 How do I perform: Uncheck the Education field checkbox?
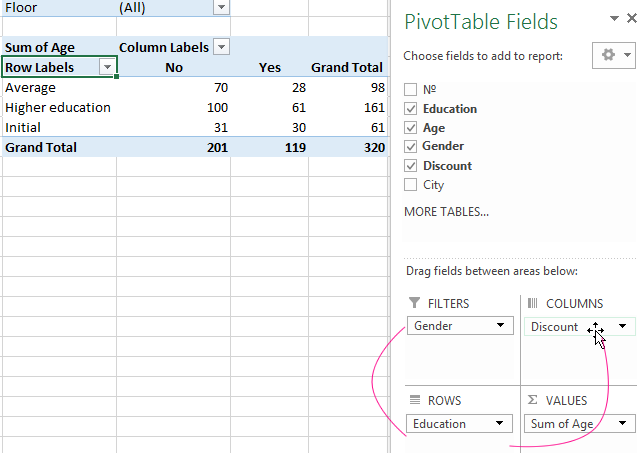click(x=410, y=109)
